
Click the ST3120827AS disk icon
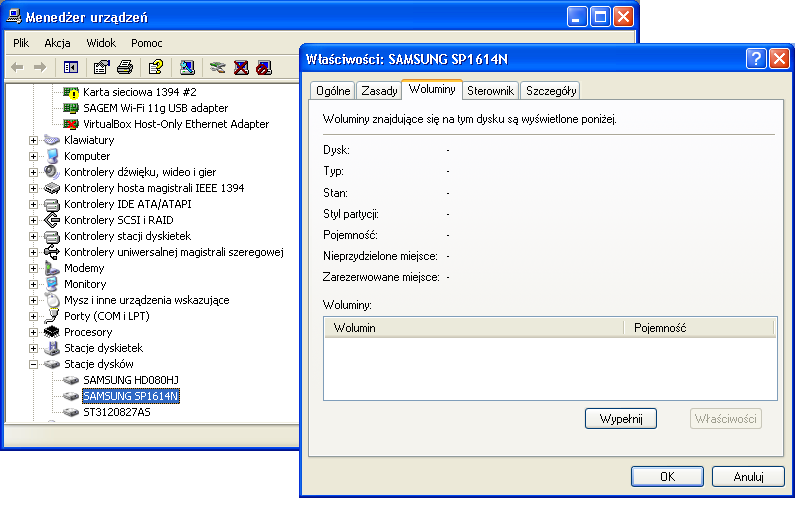pos(71,412)
